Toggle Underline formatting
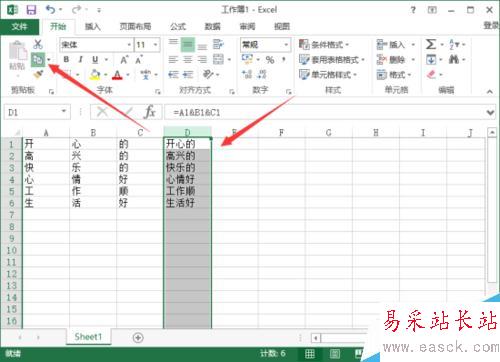 [95, 59]
